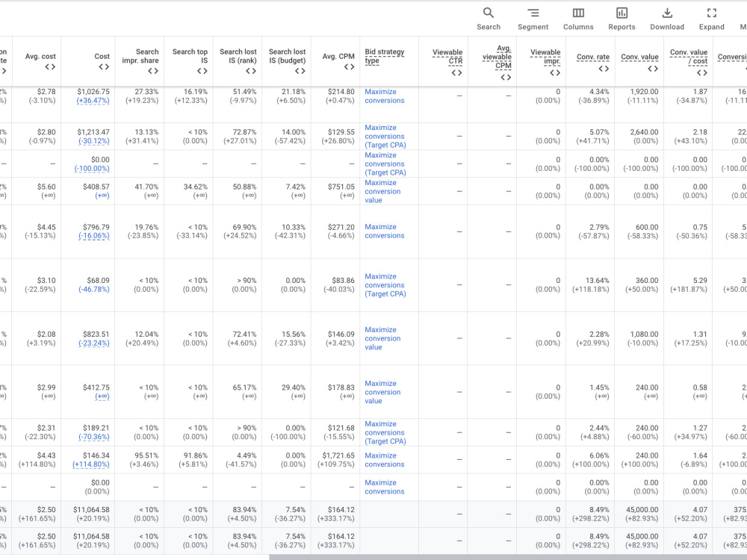747x560 pixels.
Task: Select the $751.05 Avg. CPM cell
Action: click(x=335, y=191)
